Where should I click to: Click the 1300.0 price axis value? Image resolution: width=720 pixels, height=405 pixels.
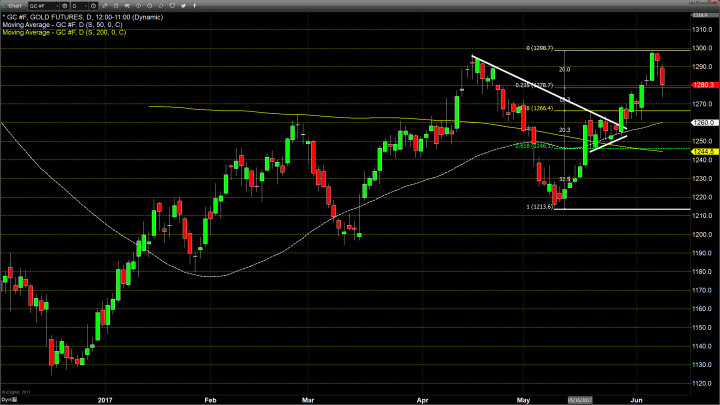703,48
